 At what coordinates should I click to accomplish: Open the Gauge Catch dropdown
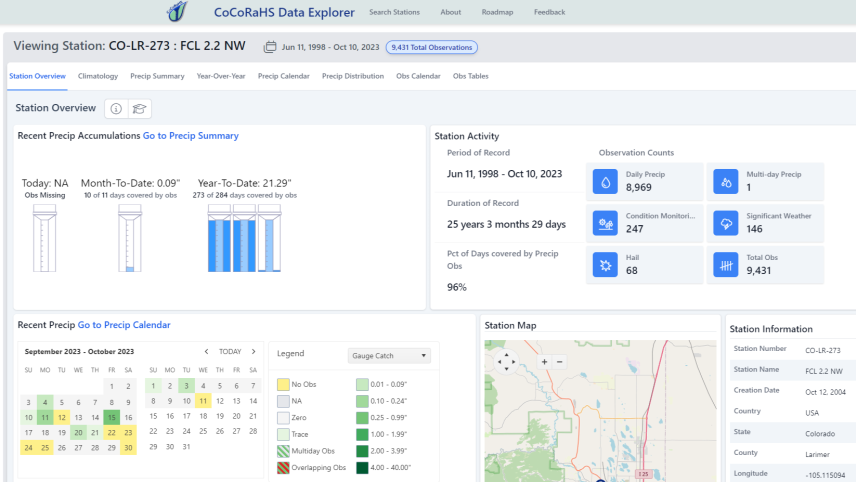[389, 355]
